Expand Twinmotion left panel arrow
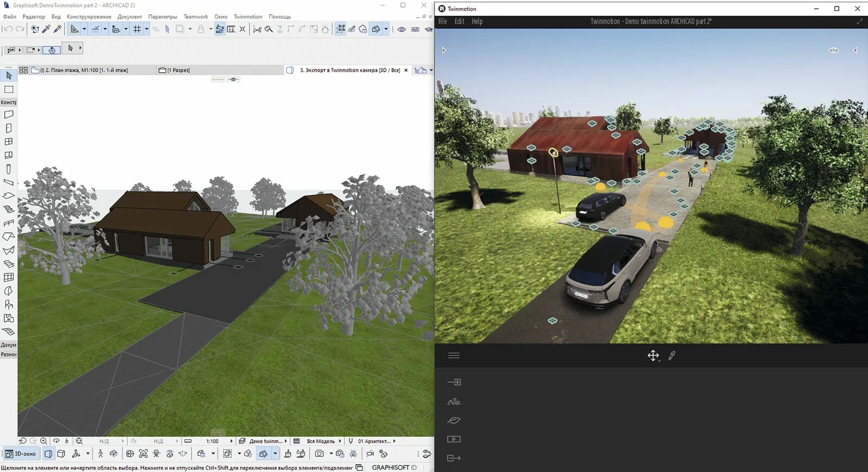This screenshot has height=472, width=868. (444, 50)
